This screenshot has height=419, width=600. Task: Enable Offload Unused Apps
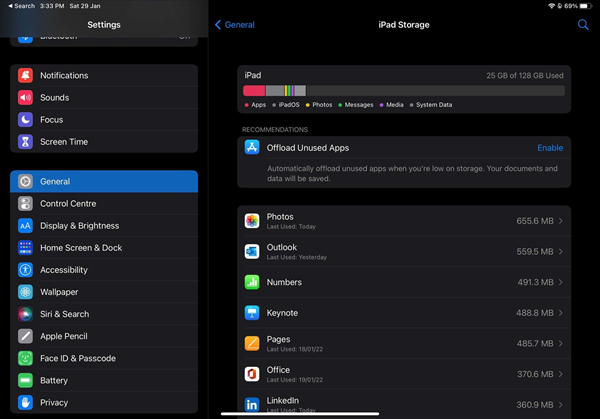[x=550, y=148]
